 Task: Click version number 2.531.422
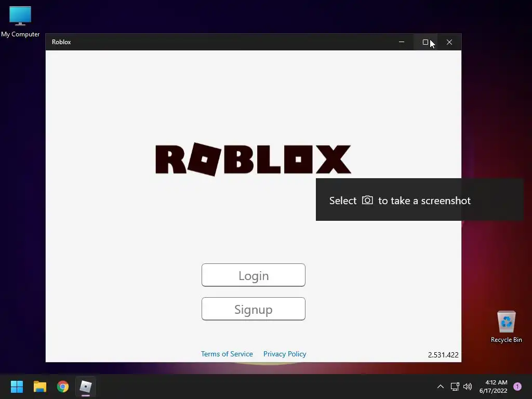(x=443, y=355)
